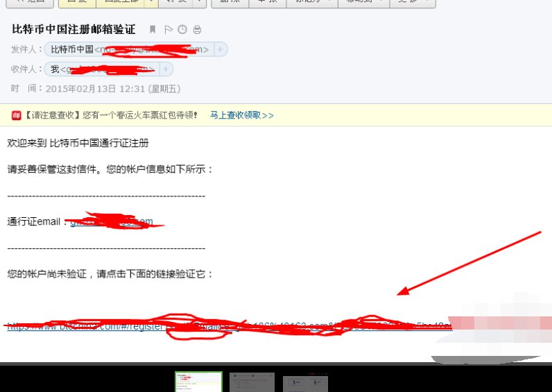Select the third thumbnail at bottom

tap(306, 384)
